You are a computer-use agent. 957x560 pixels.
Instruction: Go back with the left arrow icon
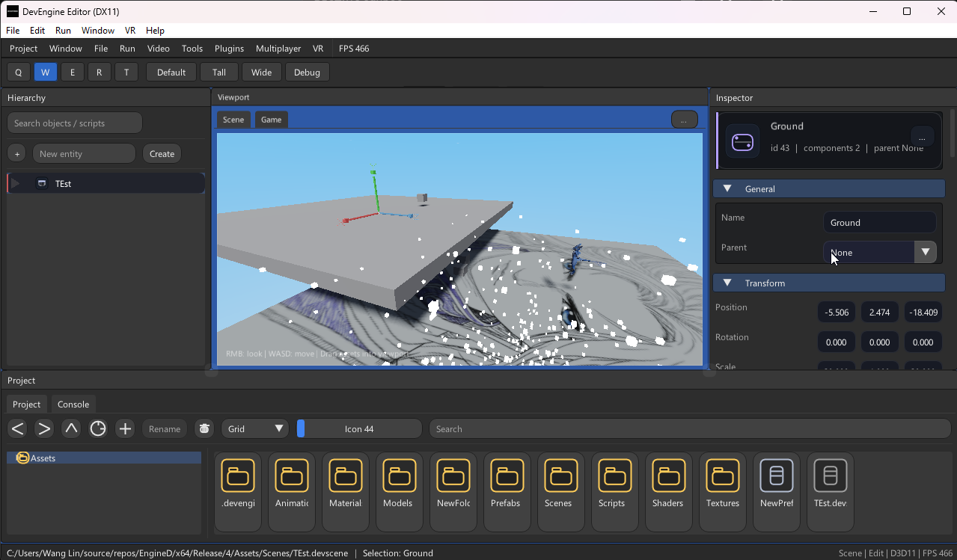(x=18, y=428)
